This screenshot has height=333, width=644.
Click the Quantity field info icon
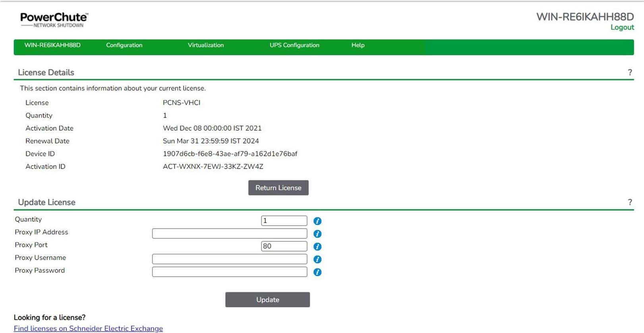point(317,221)
